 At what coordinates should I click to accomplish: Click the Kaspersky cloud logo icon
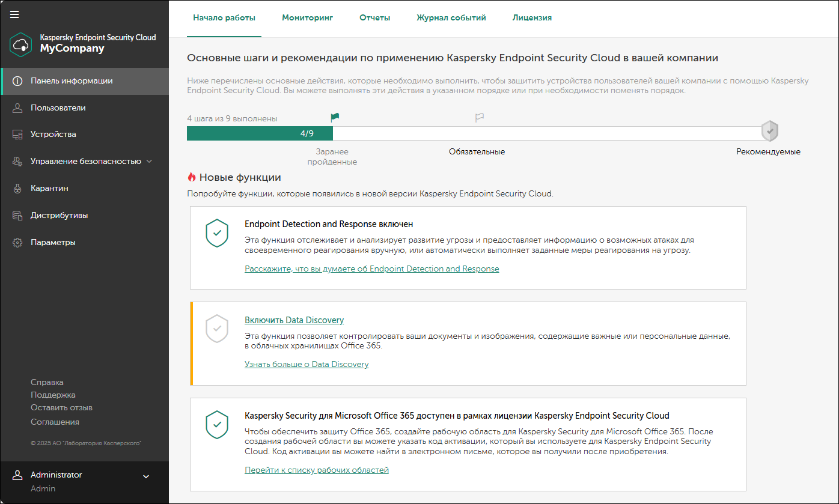pos(21,44)
